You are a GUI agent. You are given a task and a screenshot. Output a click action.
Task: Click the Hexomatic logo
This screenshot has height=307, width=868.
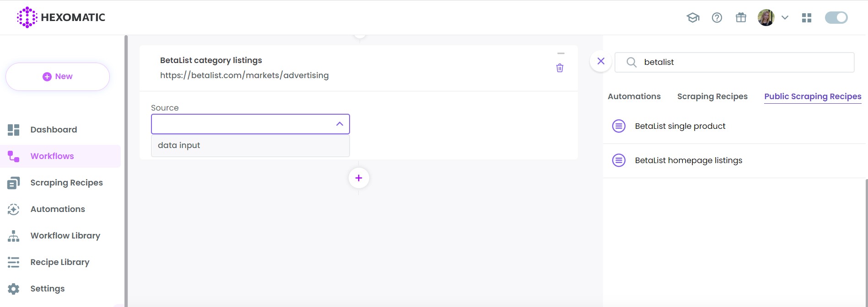click(60, 17)
